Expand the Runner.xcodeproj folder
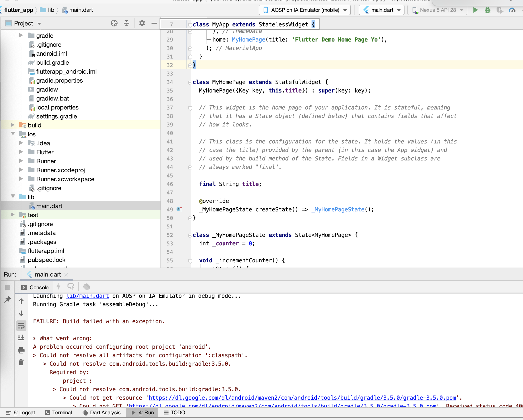The image size is (523, 420). pos(21,170)
